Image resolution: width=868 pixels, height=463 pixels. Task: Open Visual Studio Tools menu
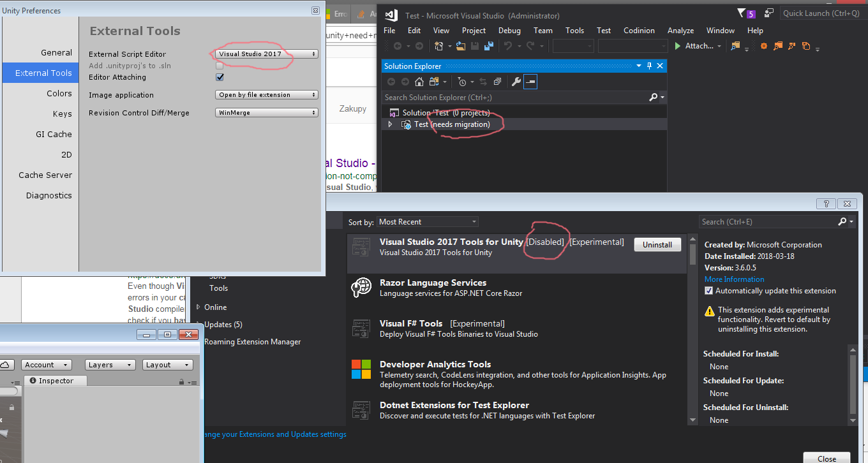click(x=574, y=30)
